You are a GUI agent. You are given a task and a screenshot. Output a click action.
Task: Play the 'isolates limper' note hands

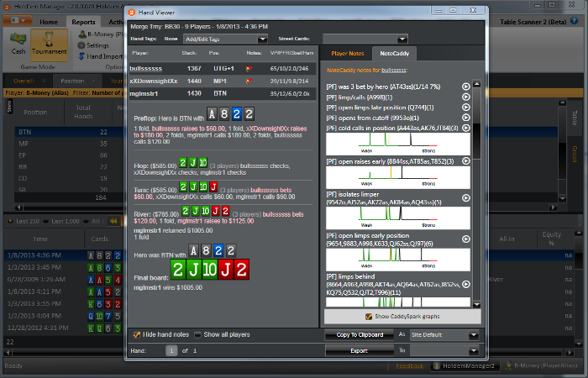(466, 199)
